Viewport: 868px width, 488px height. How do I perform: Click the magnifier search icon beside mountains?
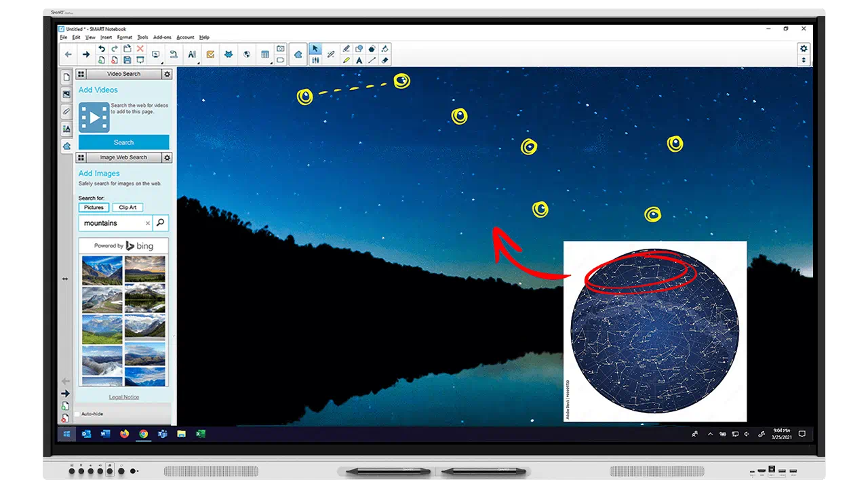point(160,222)
